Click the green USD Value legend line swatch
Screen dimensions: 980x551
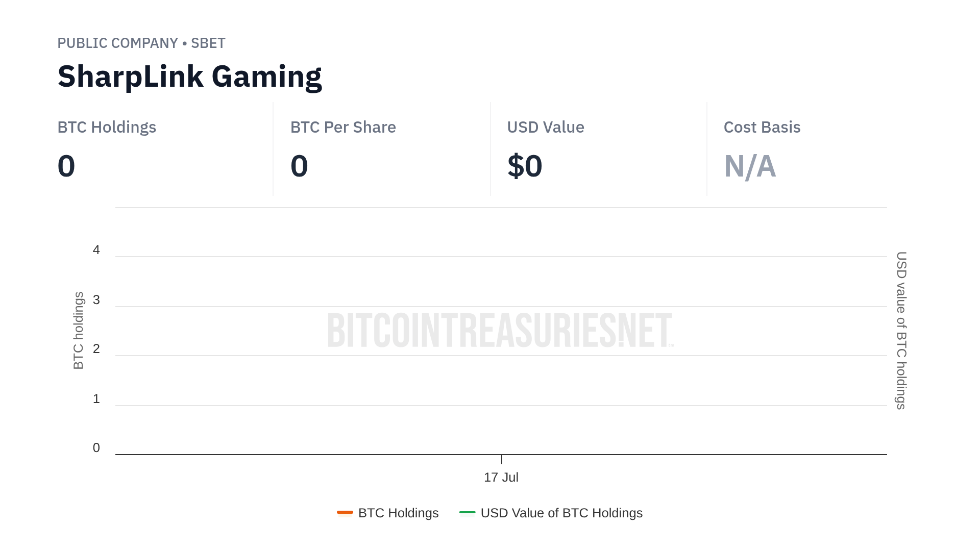pos(467,512)
